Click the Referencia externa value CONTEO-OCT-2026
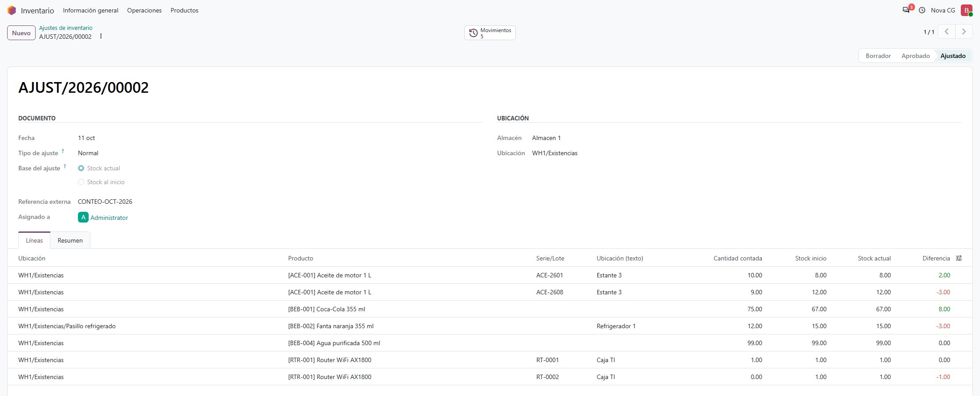Screen dimensions: 980x396 point(105,202)
